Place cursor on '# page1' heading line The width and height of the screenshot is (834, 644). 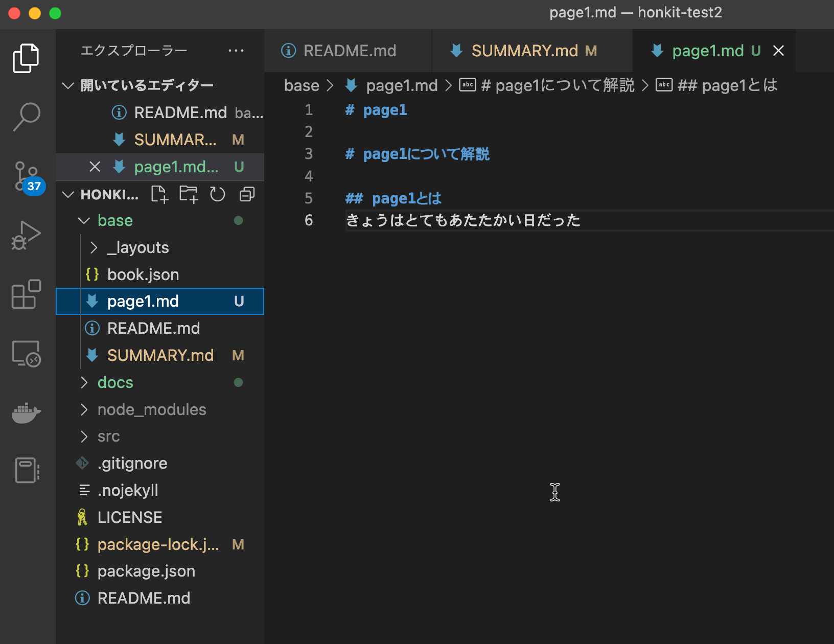[x=376, y=110]
